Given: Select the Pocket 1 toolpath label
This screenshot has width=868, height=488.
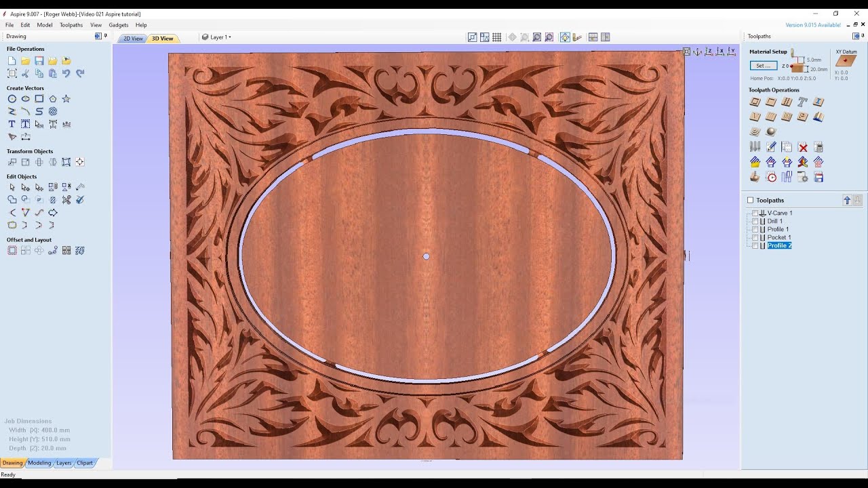Looking at the screenshot, I should pyautogui.click(x=779, y=237).
